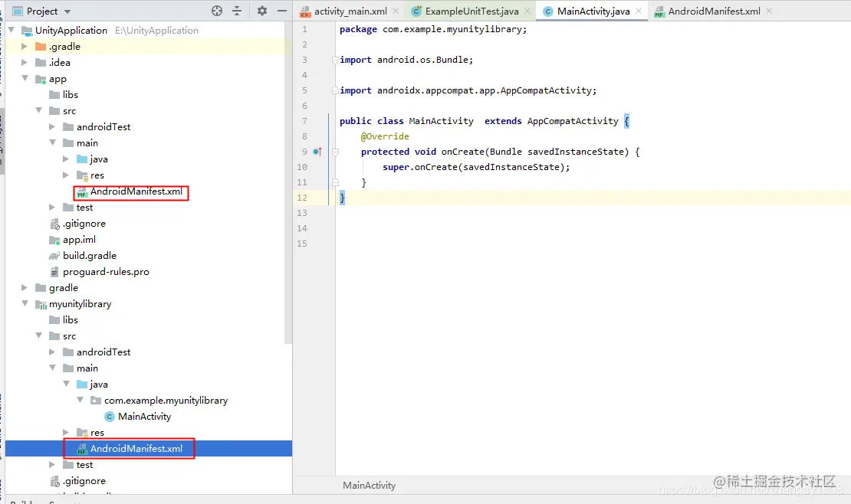
Task: Click the locate/scroll-from-source target icon
Action: (216, 11)
